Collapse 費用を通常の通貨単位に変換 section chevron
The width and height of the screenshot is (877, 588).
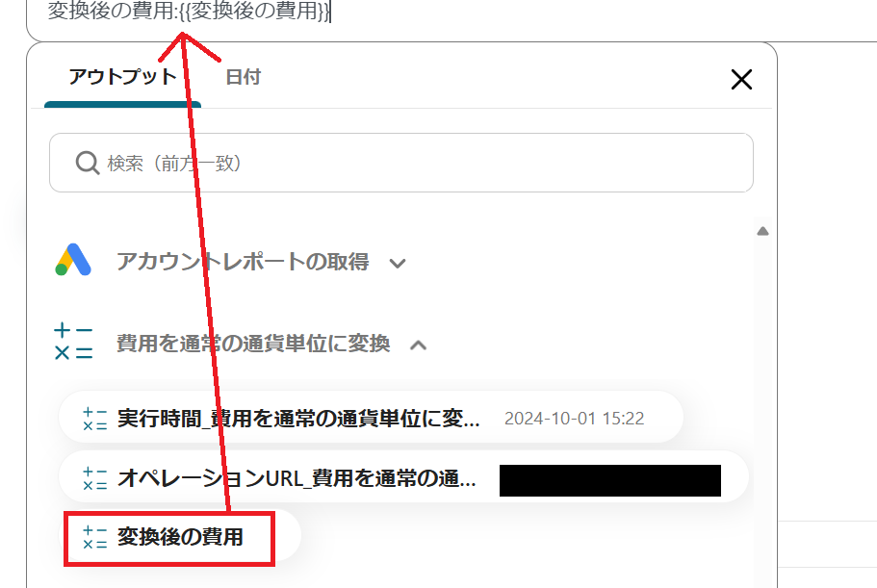coord(419,345)
